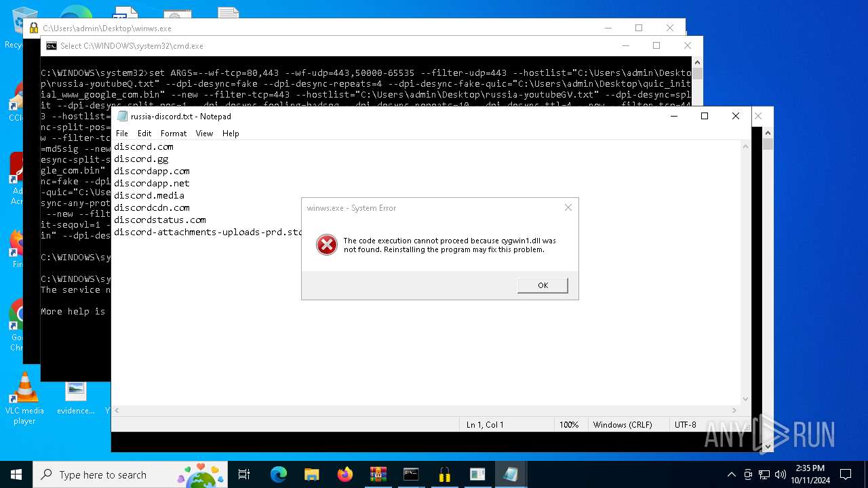The height and width of the screenshot is (488, 868).
Task: Open the View menu in Notepad
Action: tap(204, 134)
